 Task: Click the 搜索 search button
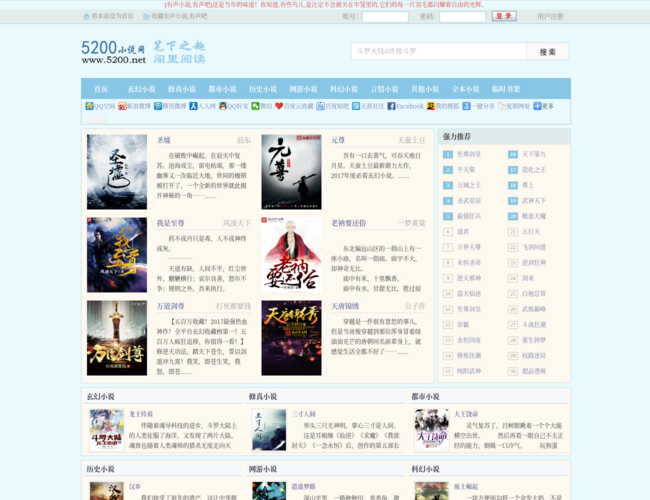548,51
